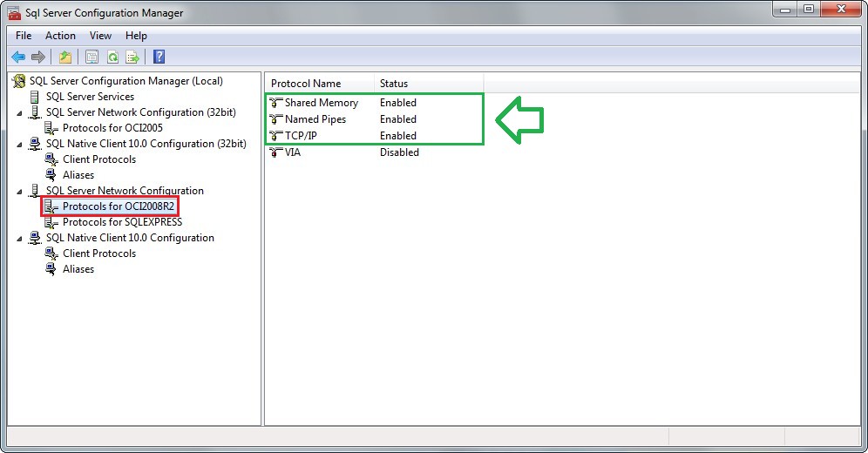Open the Help menu
The image size is (868, 453).
136,36
